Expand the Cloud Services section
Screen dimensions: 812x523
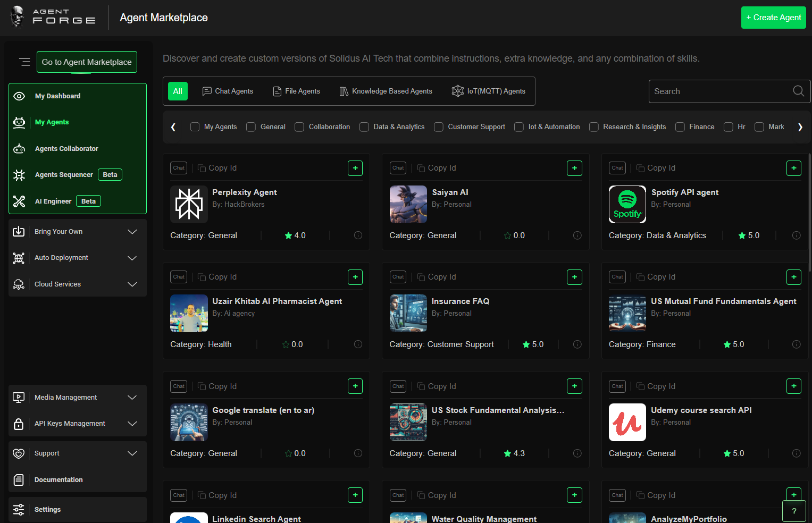pos(132,284)
